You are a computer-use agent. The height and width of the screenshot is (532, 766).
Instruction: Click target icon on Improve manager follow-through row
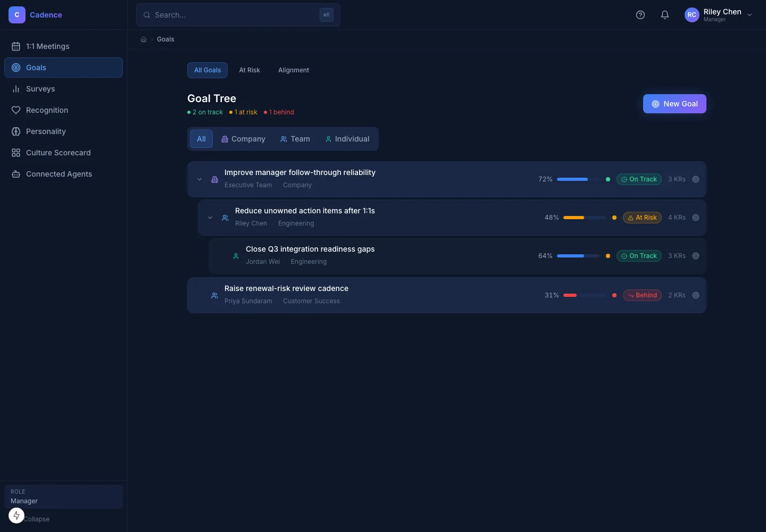(696, 179)
